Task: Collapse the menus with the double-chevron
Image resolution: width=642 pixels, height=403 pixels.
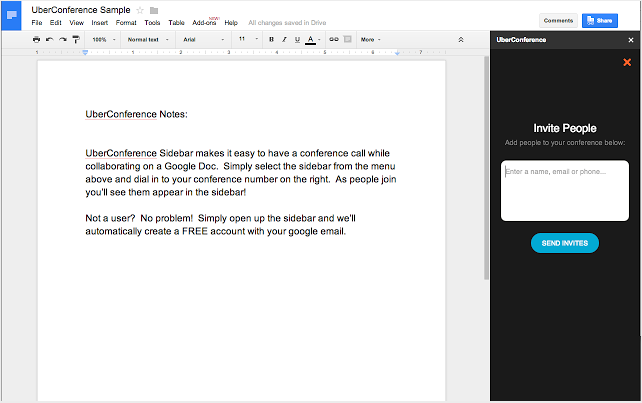Action: [461, 40]
